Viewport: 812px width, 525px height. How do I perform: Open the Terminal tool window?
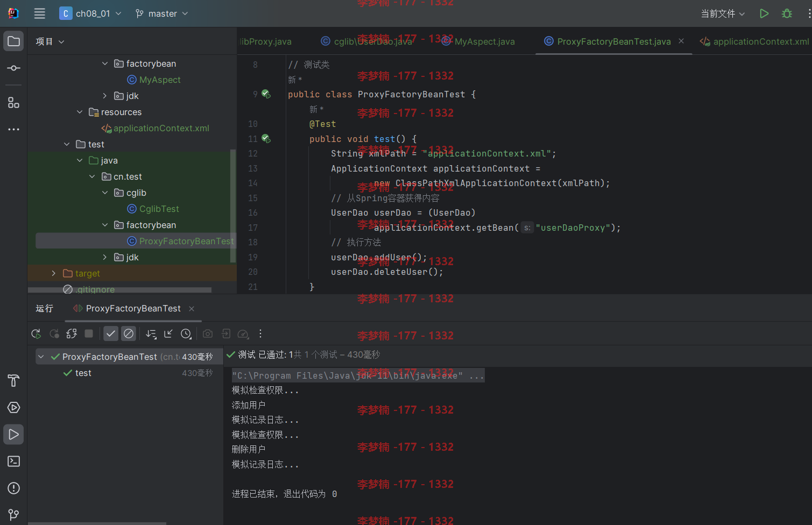(13, 461)
